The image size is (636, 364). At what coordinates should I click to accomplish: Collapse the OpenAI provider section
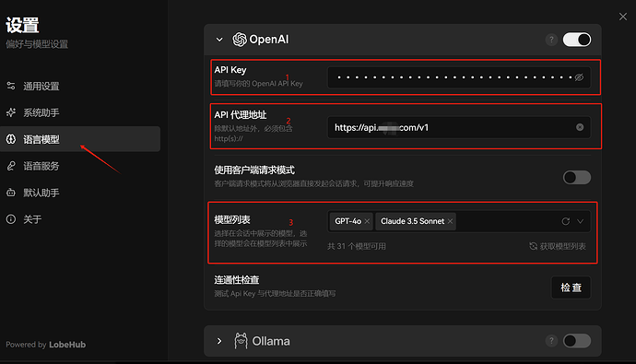point(219,40)
